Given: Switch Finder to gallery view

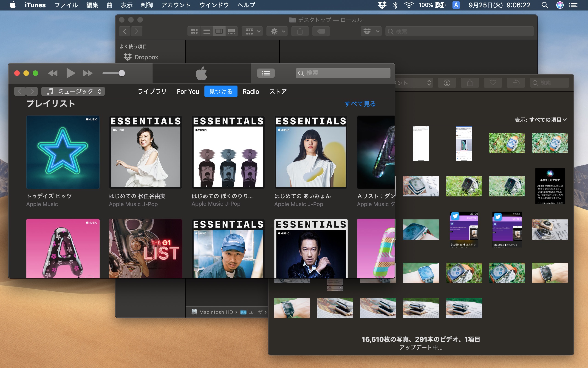Looking at the screenshot, I should [232, 32].
